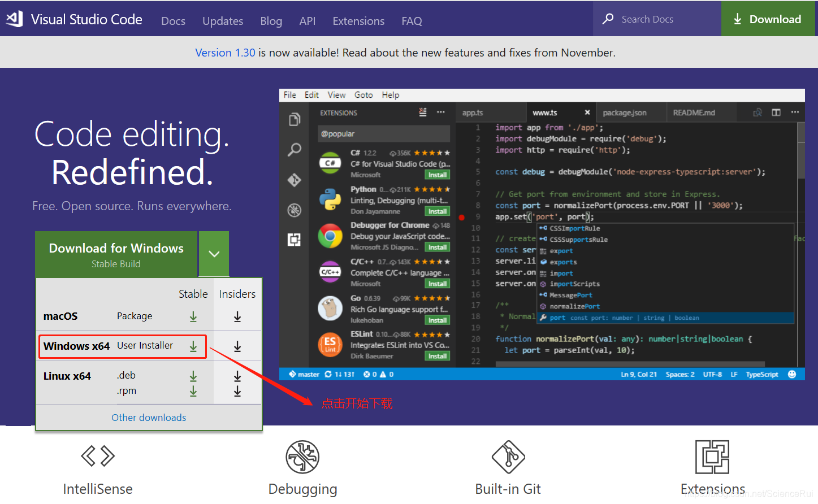Image resolution: width=818 pixels, height=504 pixels.
Task: Click the green Download button in header
Action: click(x=768, y=19)
